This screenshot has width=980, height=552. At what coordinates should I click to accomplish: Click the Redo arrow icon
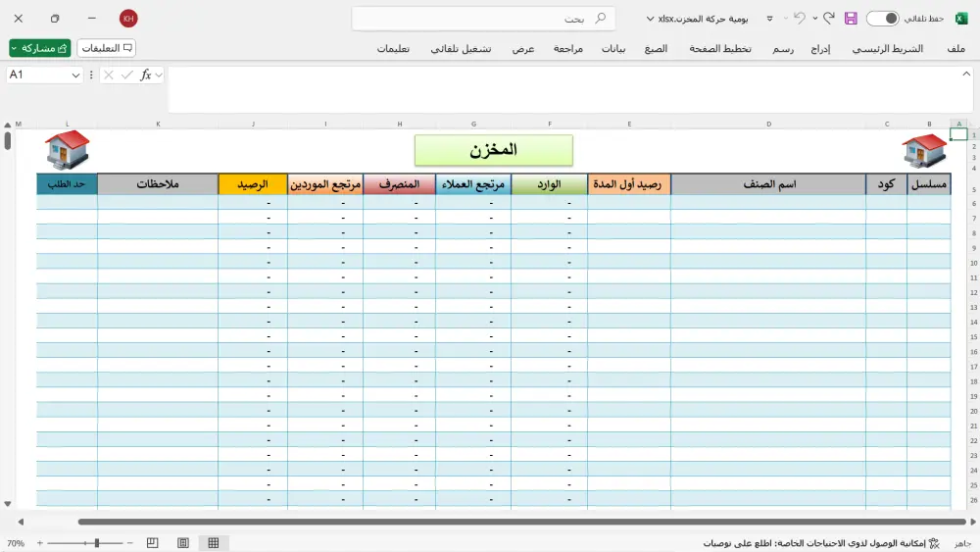pyautogui.click(x=829, y=18)
